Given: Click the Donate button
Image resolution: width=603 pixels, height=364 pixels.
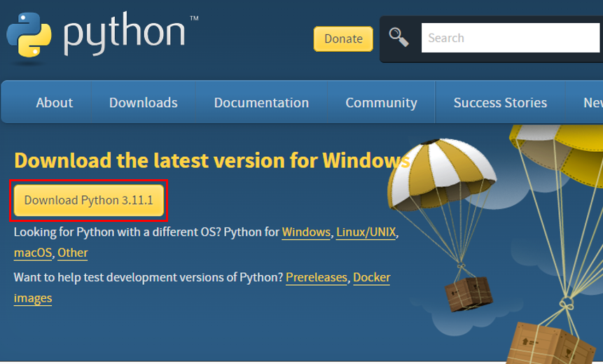Looking at the screenshot, I should [x=343, y=38].
